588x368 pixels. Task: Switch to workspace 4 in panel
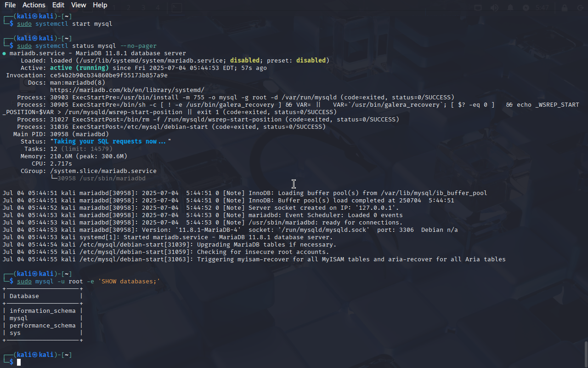pyautogui.click(x=158, y=8)
